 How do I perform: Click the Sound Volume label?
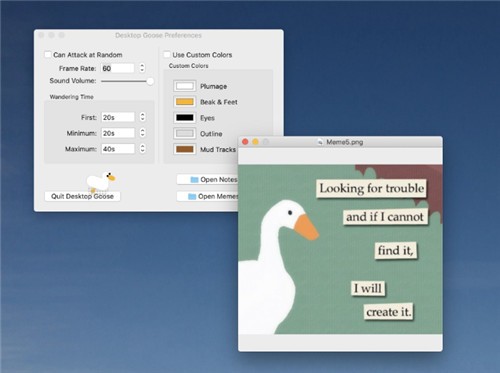73,81
